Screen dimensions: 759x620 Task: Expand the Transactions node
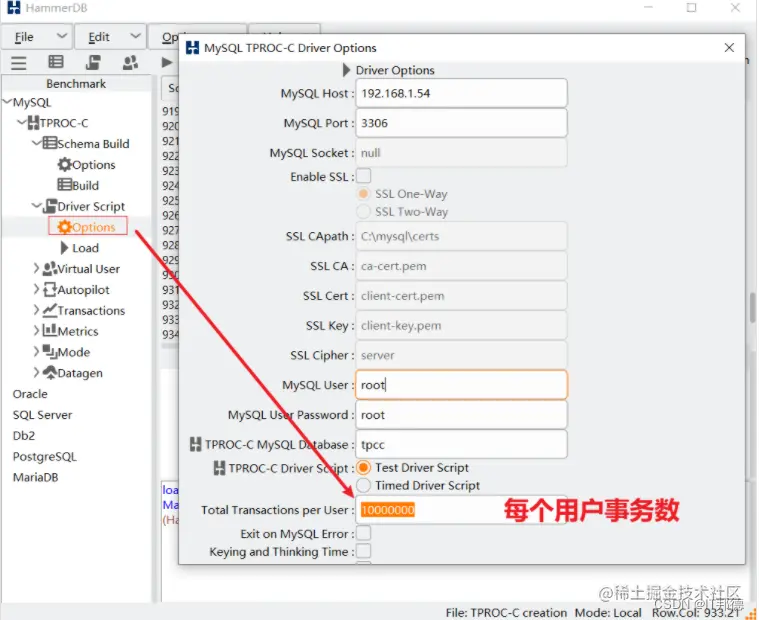(x=36, y=310)
